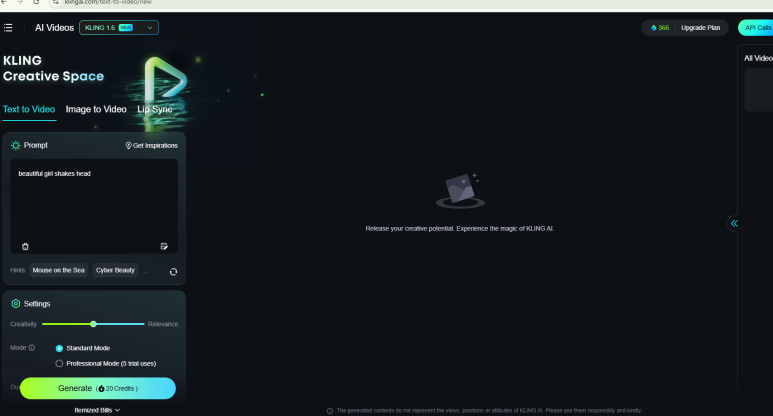This screenshot has height=416, width=773.
Task: Click the Generate button
Action: click(98, 388)
